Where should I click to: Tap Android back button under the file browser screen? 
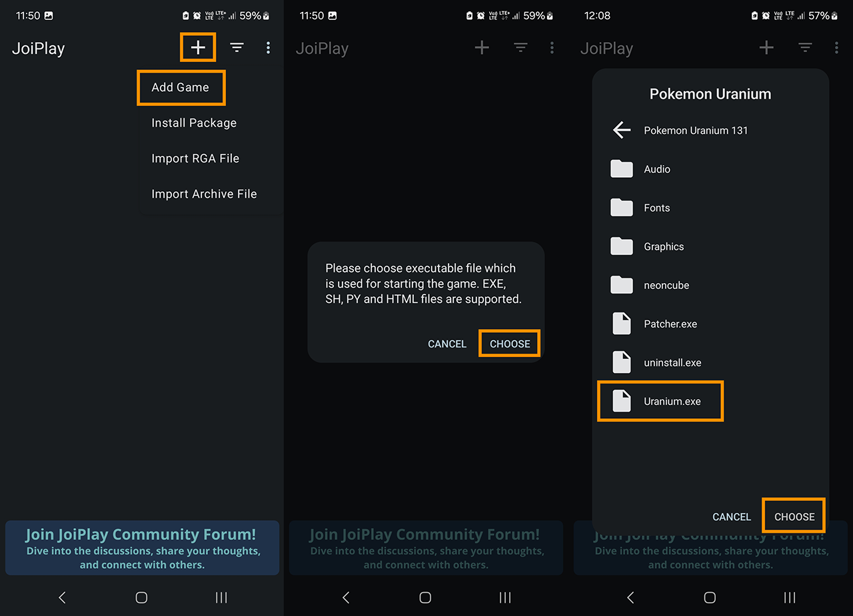pos(630,597)
